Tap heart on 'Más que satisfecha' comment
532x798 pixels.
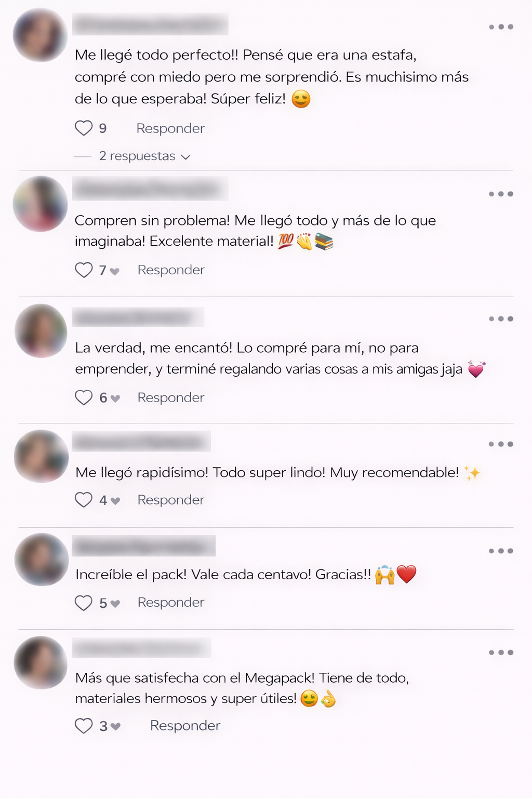click(84, 726)
